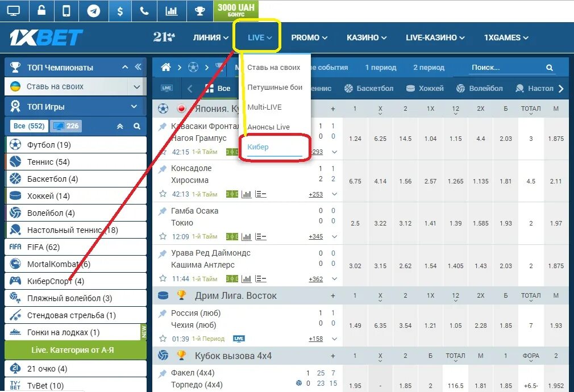Click the desktop monitor icon in top bar
Image resolution: width=574 pixels, height=392 pixels.
tap(14, 11)
